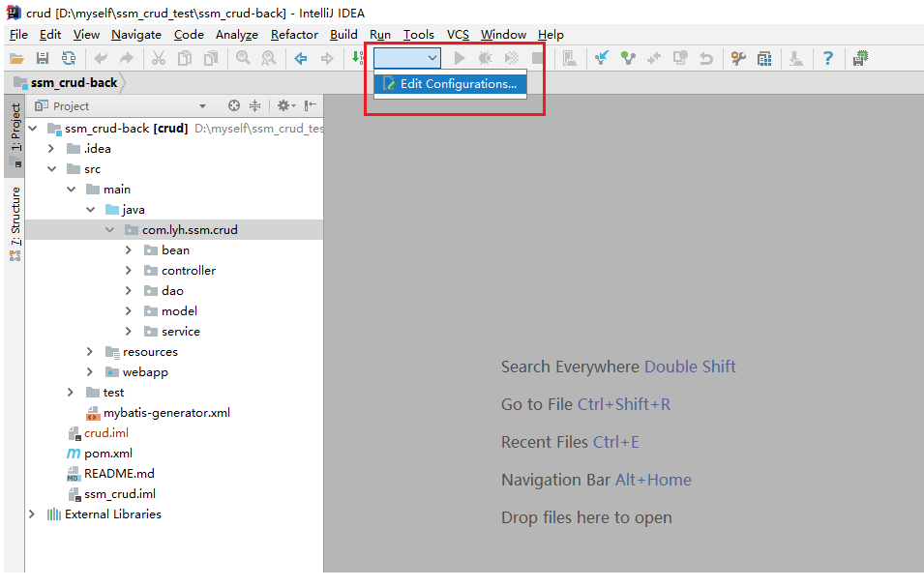Click the VCS Update Project icon
The height and width of the screenshot is (587, 924).
coord(602,58)
